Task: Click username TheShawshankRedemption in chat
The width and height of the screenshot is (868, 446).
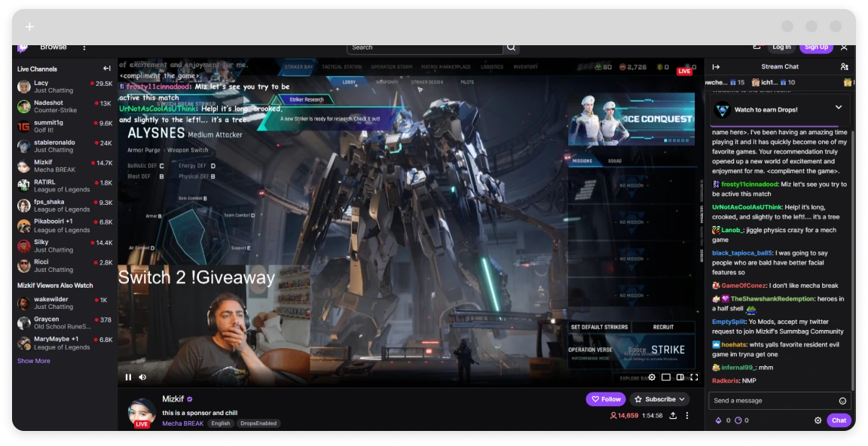Action: [x=772, y=299]
